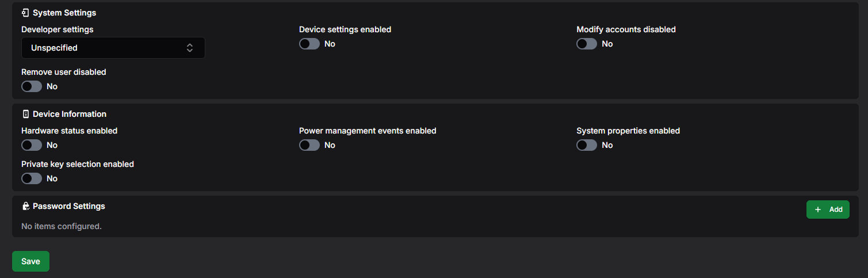Enable Remove user disabled switch
868x278 pixels.
(x=32, y=86)
